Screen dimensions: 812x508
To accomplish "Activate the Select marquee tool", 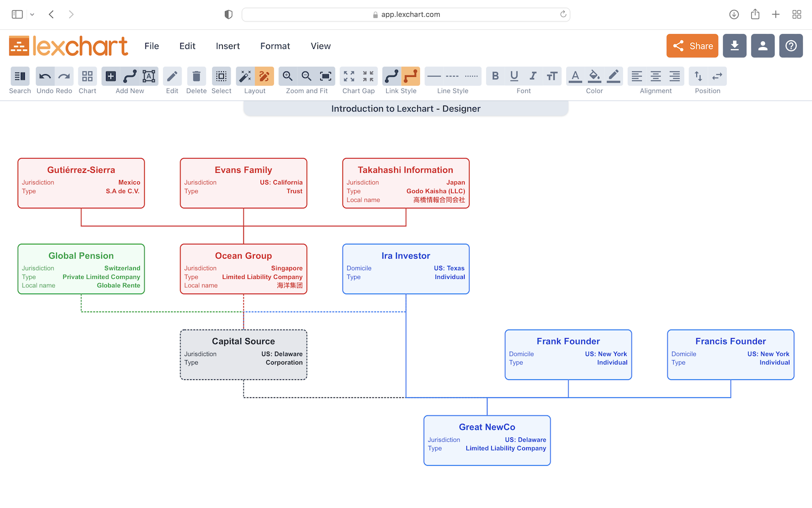I will (x=221, y=76).
